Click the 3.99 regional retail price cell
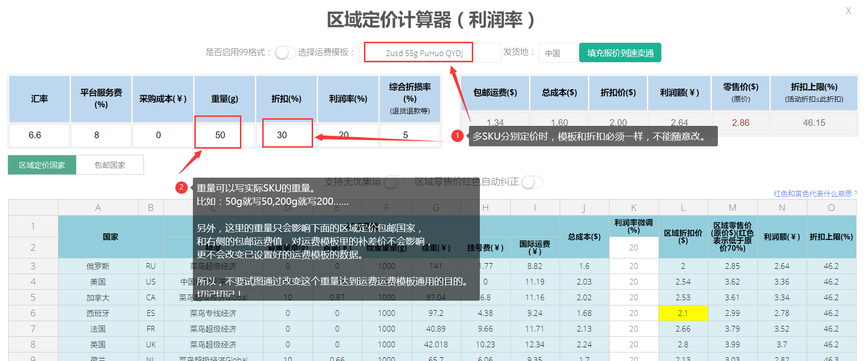Screen dimensions: 868x361 tap(733, 344)
